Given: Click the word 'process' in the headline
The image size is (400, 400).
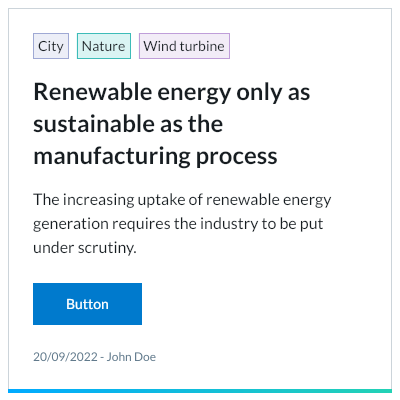Looking at the screenshot, I should pos(236,157).
